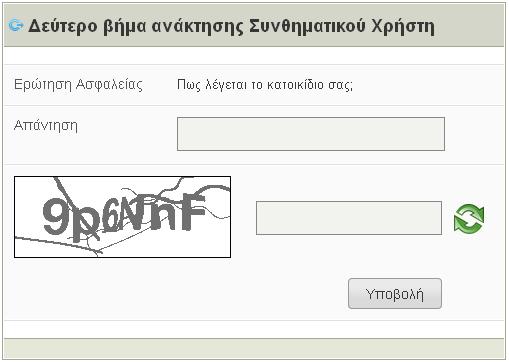Click the word Συνθηματικού in the header

pyautogui.click(x=307, y=26)
